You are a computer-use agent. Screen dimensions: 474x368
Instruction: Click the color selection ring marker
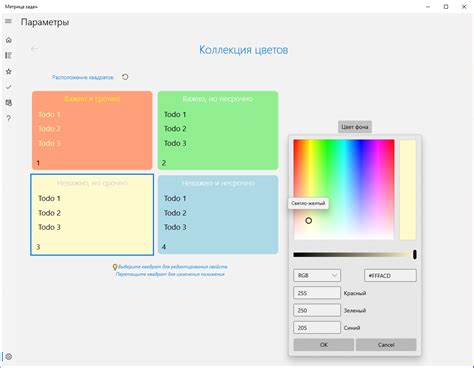(309, 220)
